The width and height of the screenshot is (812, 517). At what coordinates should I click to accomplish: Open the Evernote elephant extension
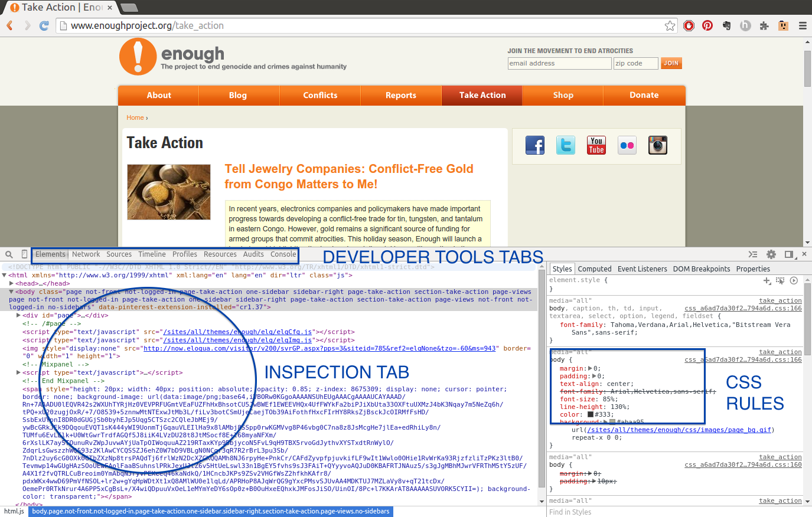(726, 25)
